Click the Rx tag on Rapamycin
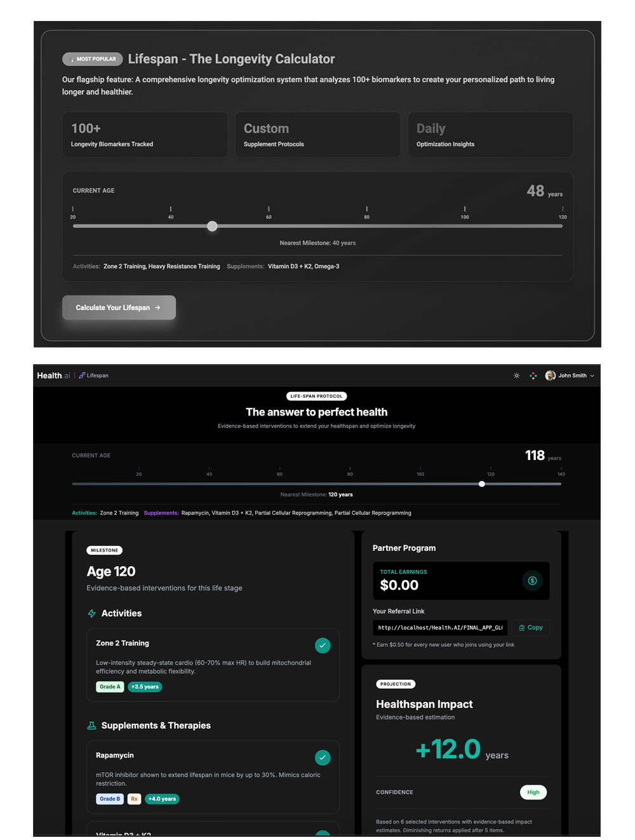The image size is (635, 840). 134,799
